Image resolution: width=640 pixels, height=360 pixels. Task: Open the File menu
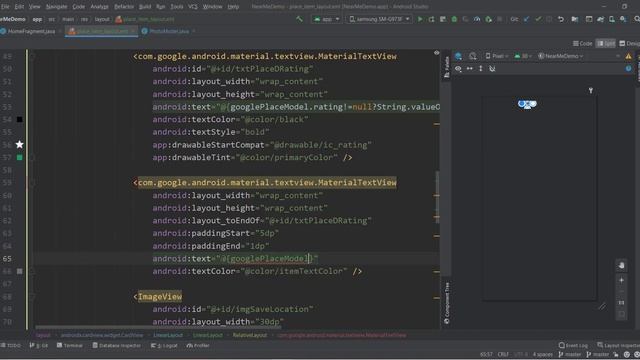pos(5,7)
